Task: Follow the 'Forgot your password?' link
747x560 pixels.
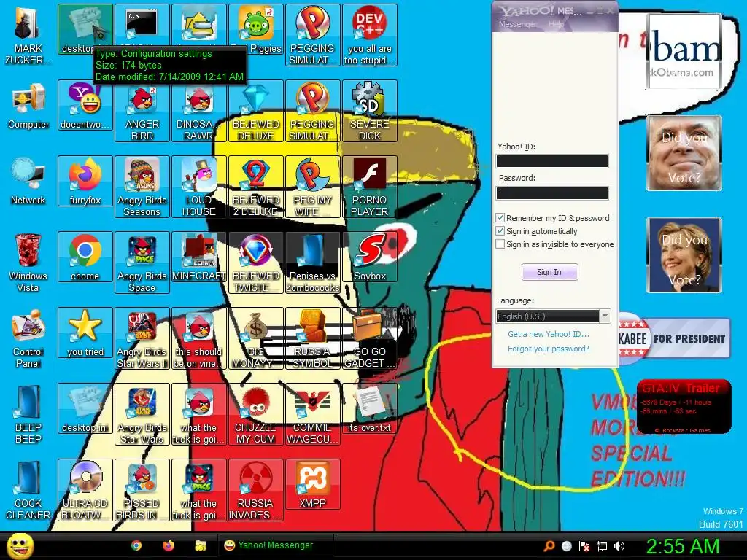Action: [x=549, y=349]
